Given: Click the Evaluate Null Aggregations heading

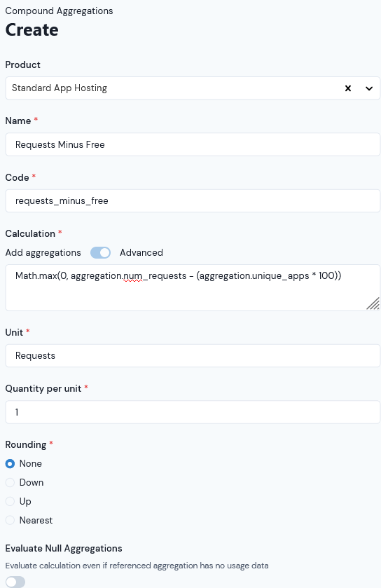Looking at the screenshot, I should [64, 548].
